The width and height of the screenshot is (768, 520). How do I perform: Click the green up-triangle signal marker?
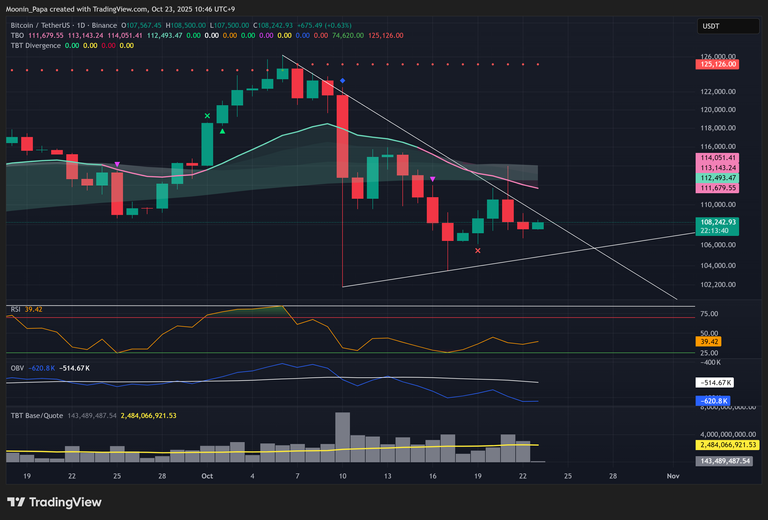[x=222, y=131]
